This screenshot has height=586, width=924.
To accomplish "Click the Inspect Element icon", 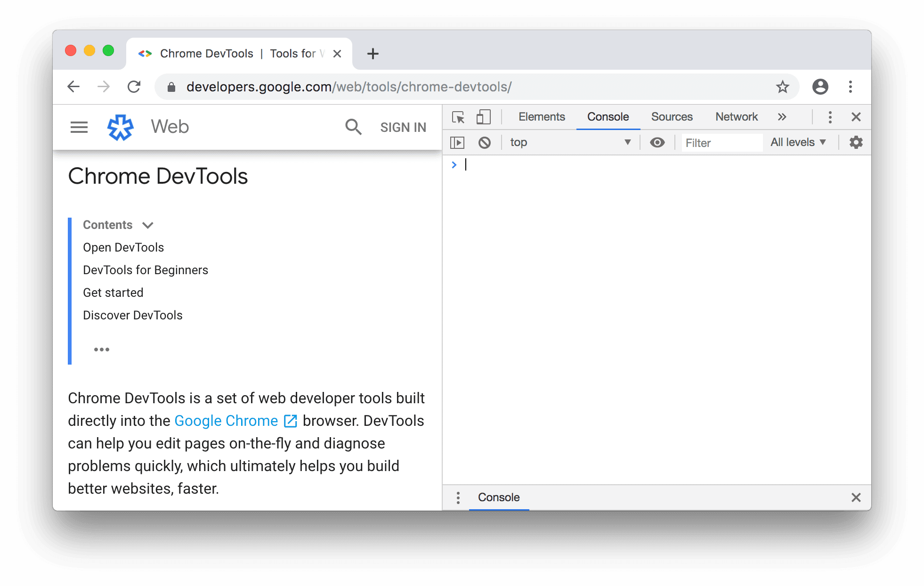I will tap(458, 116).
